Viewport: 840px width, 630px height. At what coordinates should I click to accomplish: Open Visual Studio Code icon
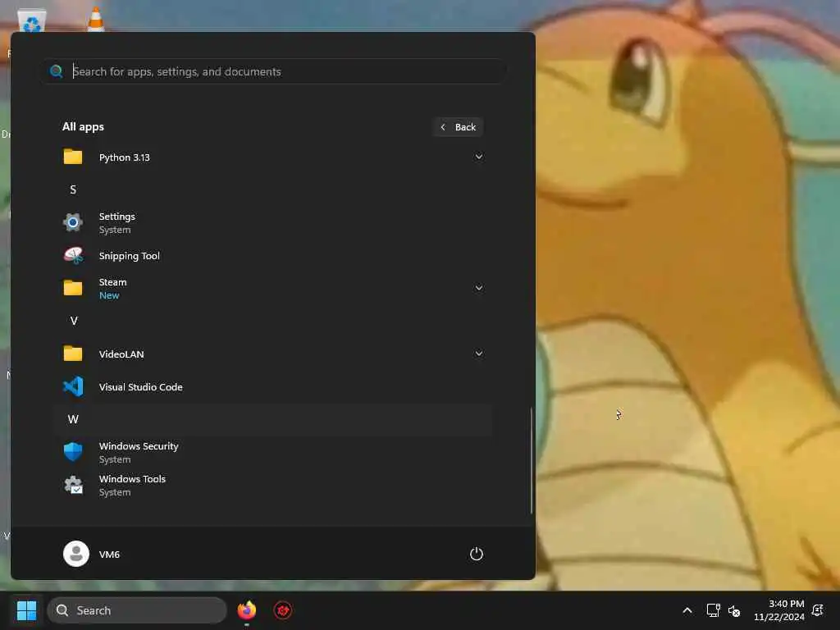(73, 386)
